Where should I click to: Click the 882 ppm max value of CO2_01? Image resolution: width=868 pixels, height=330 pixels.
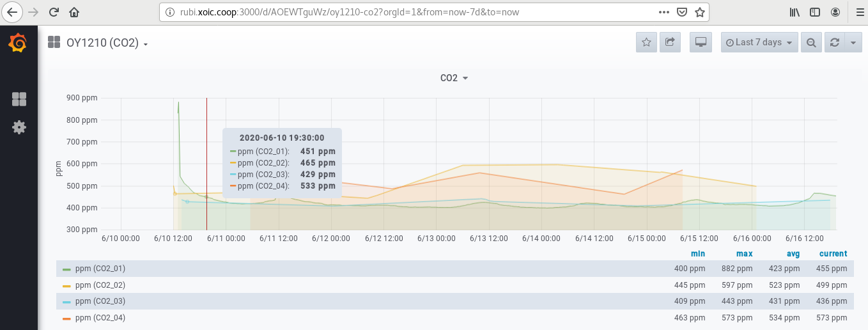tap(737, 269)
